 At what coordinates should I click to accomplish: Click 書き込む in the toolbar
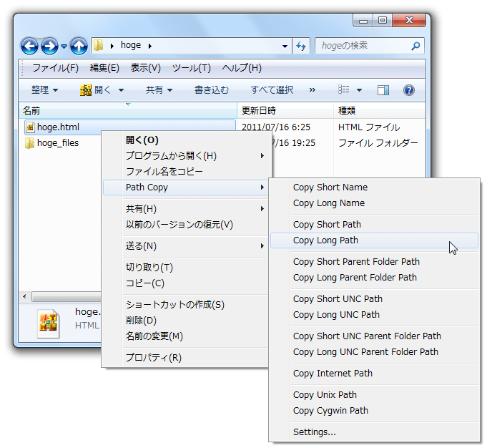click(x=212, y=90)
